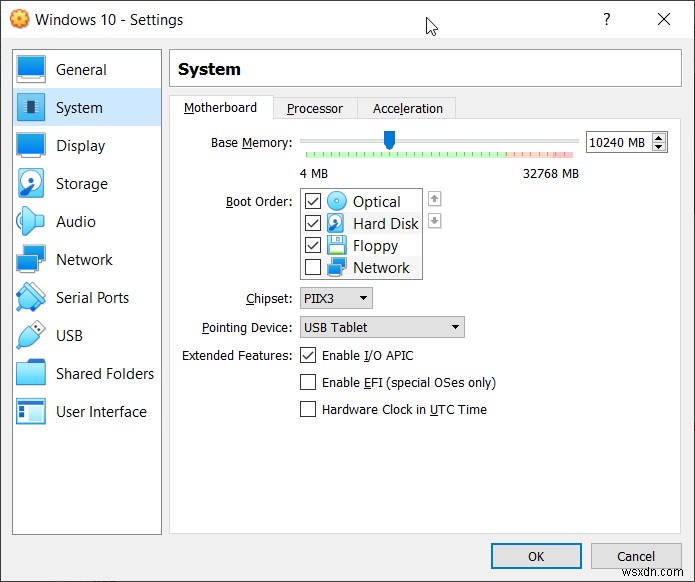Select Shared Folders label in sidebar
Viewport: 695px width, 582px height.
pos(105,374)
